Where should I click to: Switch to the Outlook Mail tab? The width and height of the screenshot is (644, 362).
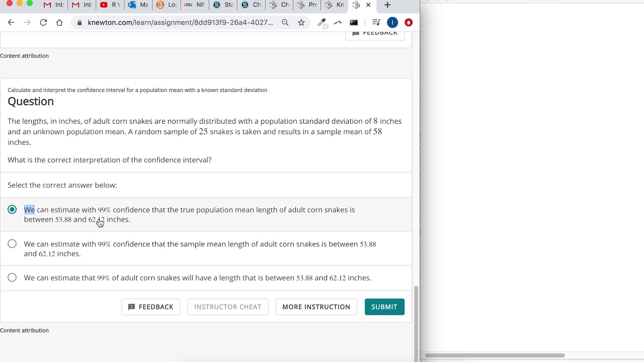click(x=138, y=5)
